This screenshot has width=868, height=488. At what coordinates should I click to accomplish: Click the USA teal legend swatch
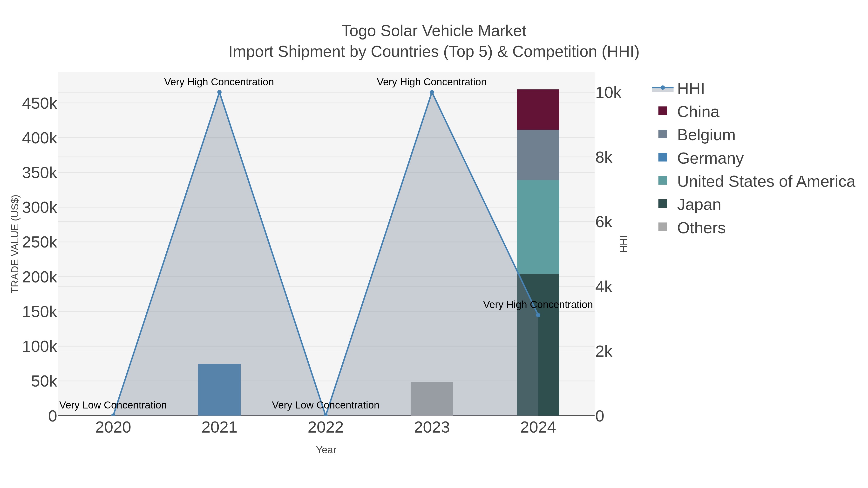[x=663, y=180]
